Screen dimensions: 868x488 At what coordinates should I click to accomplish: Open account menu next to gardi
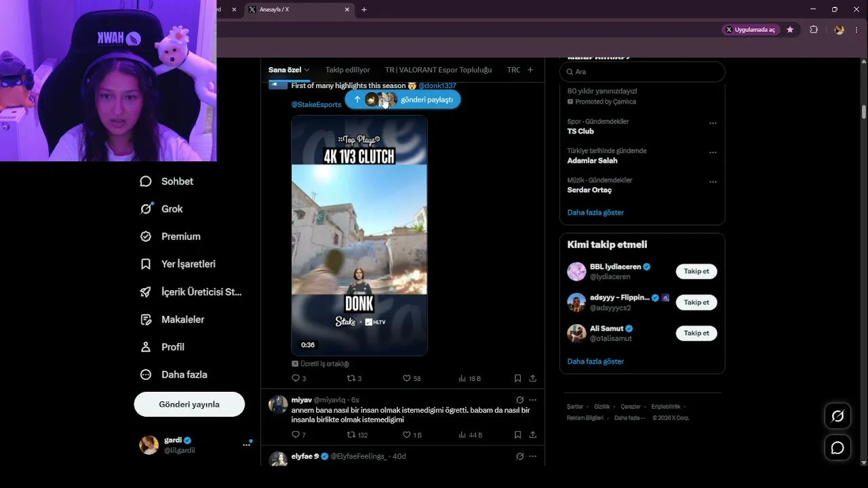coord(246,445)
